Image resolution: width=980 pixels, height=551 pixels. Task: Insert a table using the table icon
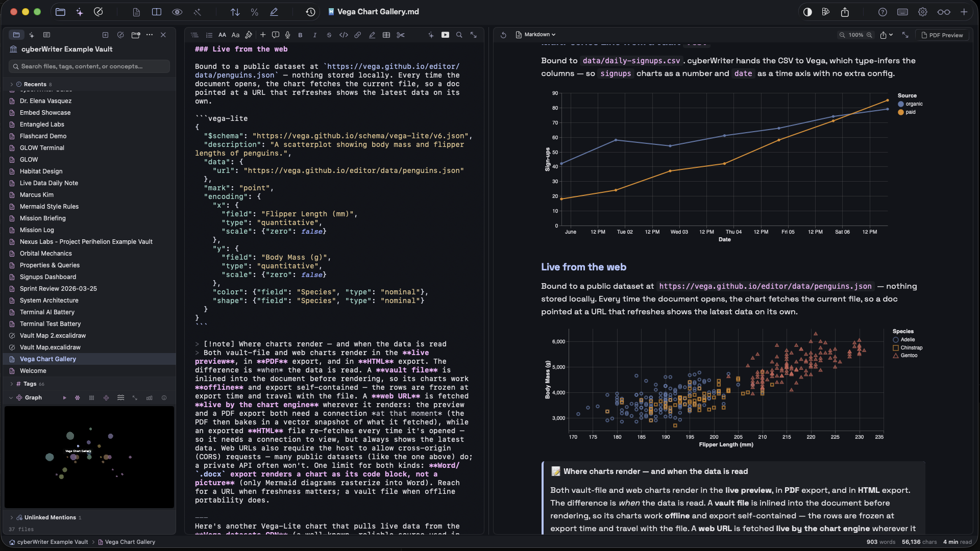(x=386, y=35)
